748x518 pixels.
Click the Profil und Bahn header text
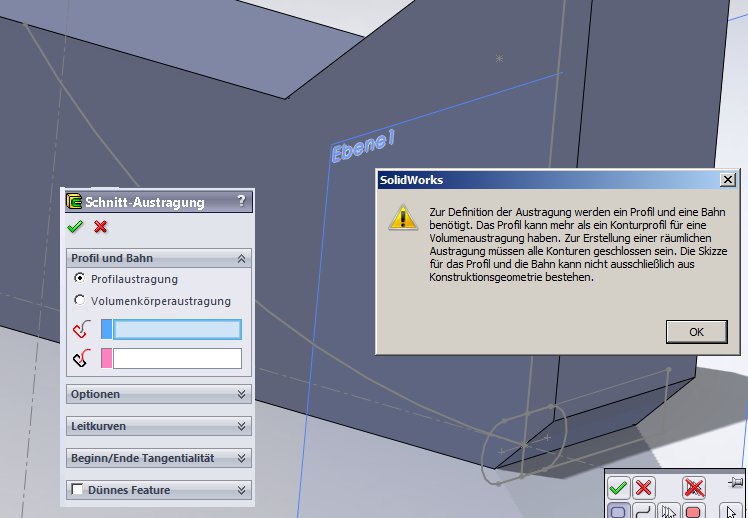[x=112, y=258]
